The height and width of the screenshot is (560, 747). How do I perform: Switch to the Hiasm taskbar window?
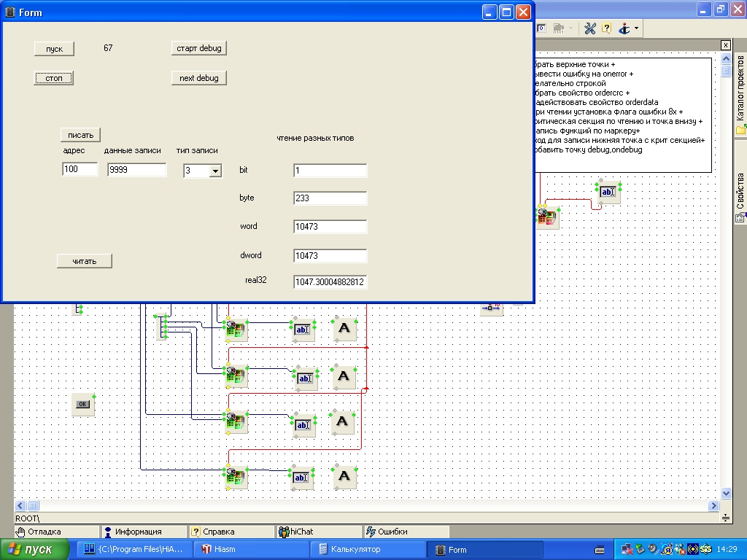click(x=251, y=550)
